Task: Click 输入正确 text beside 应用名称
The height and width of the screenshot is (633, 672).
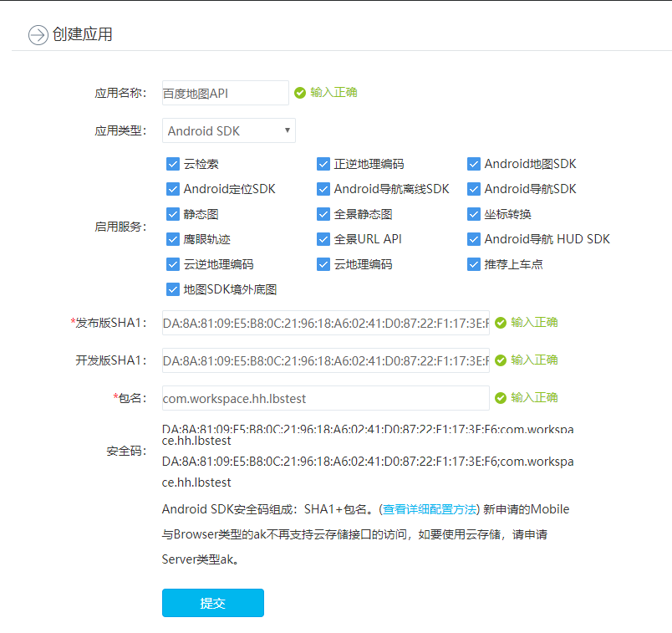Action: pyautogui.click(x=333, y=93)
